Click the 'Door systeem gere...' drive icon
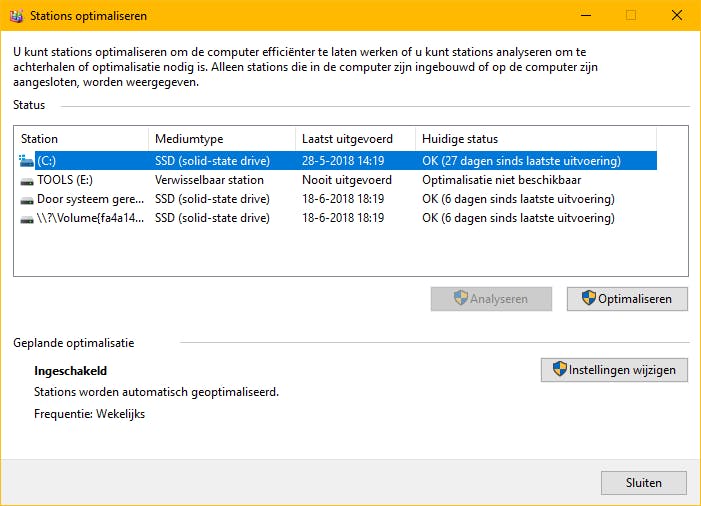This screenshot has height=506, width=701. coord(27,200)
